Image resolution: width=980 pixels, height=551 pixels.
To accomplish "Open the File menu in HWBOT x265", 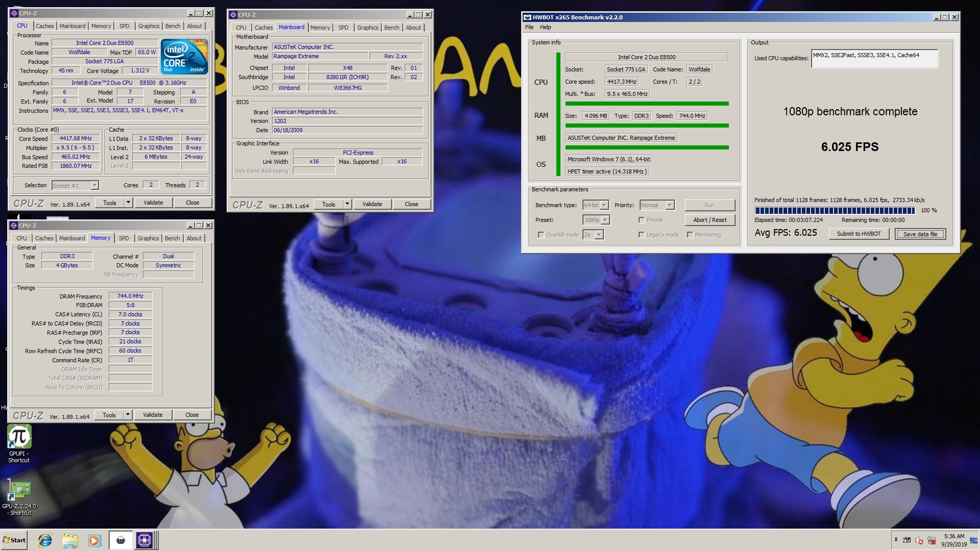I will pyautogui.click(x=529, y=27).
